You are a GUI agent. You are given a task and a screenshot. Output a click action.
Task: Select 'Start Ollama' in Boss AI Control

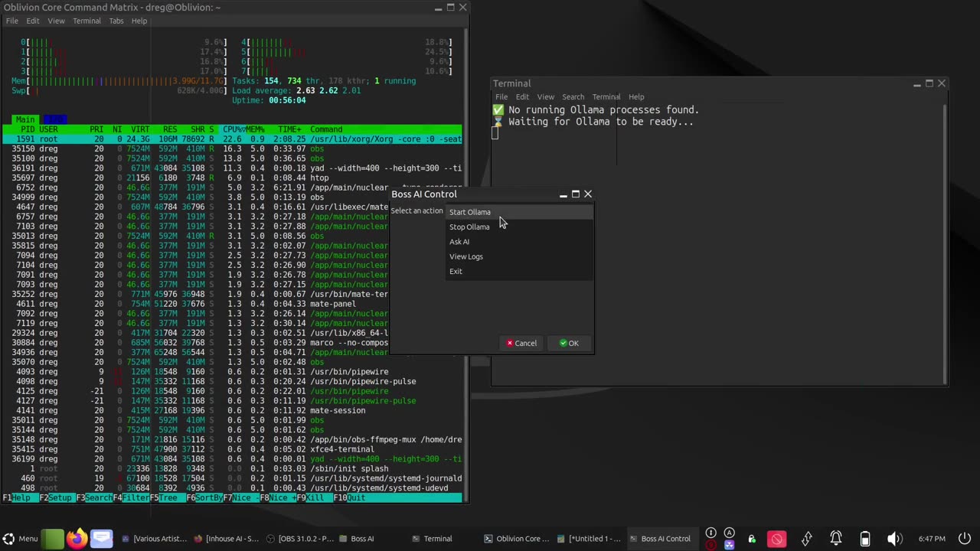[519, 212]
